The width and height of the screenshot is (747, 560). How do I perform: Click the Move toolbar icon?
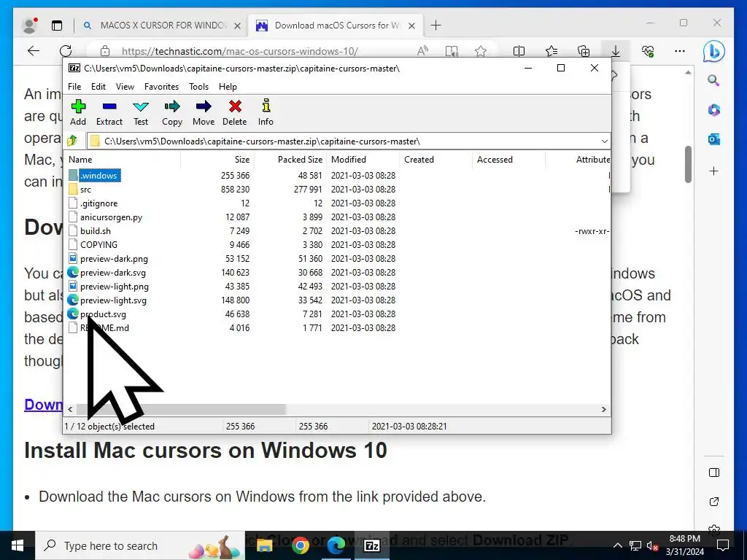pos(204,112)
